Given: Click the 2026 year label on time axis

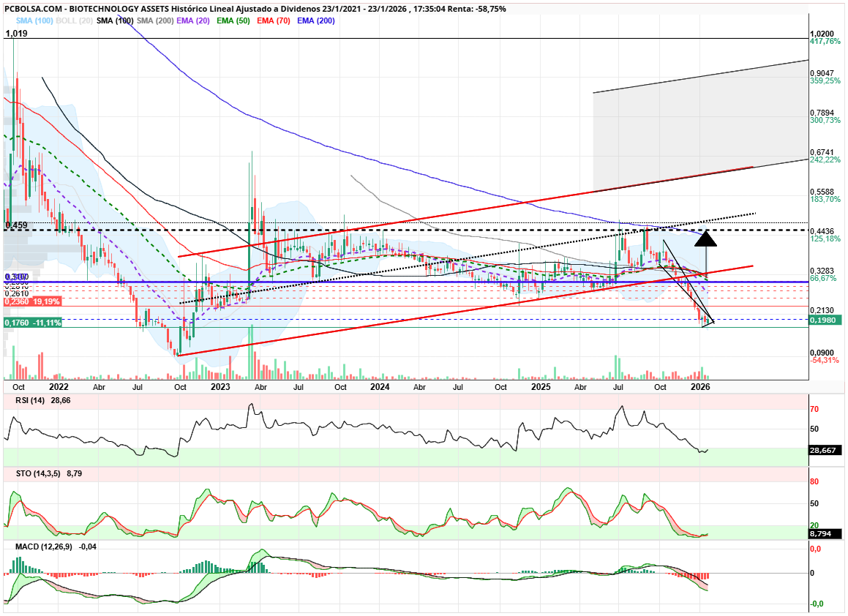Looking at the screenshot, I should (701, 387).
